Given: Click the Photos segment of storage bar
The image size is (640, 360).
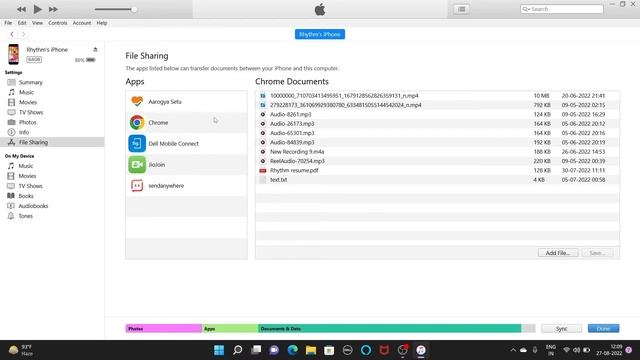Looking at the screenshot, I should pos(164,329).
